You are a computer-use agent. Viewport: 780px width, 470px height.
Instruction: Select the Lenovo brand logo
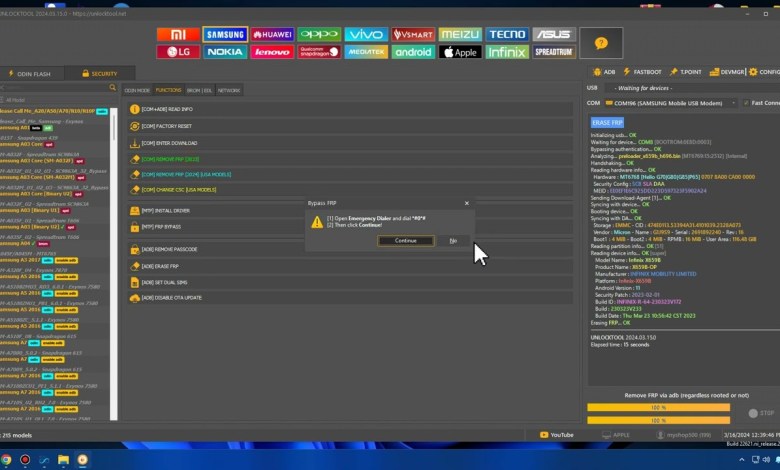pyautogui.click(x=272, y=52)
